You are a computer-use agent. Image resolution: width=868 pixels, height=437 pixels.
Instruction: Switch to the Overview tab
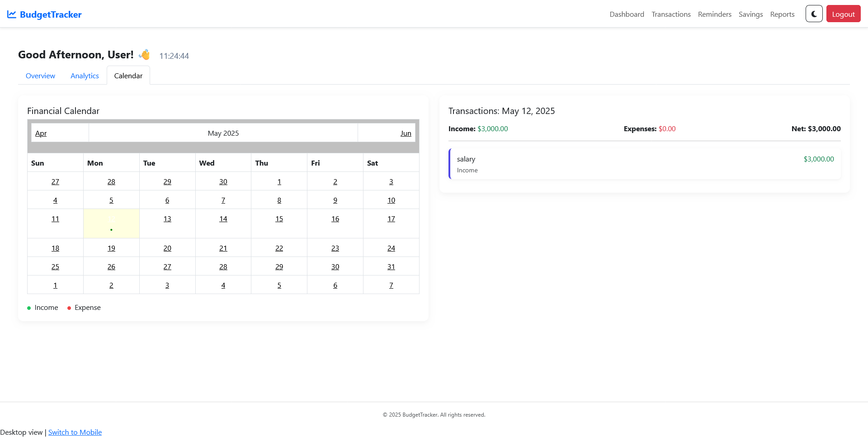(x=40, y=76)
